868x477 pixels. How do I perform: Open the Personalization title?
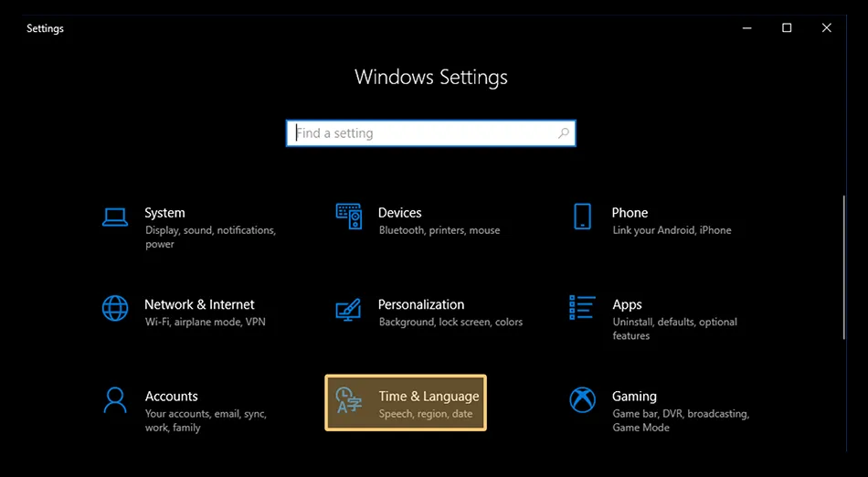(x=421, y=304)
